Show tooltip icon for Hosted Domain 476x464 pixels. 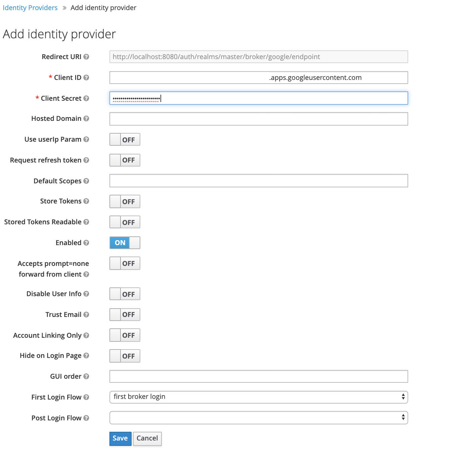click(x=86, y=119)
